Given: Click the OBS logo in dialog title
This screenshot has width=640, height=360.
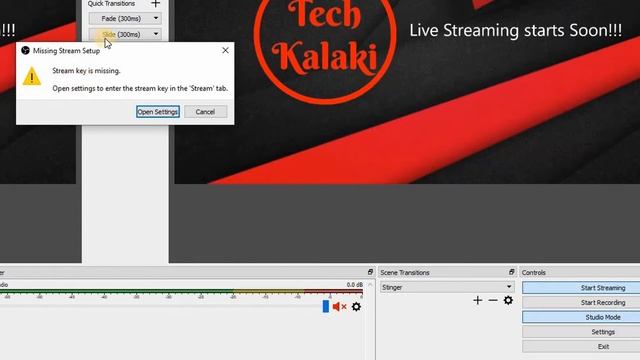Looking at the screenshot, I should [x=25, y=50].
